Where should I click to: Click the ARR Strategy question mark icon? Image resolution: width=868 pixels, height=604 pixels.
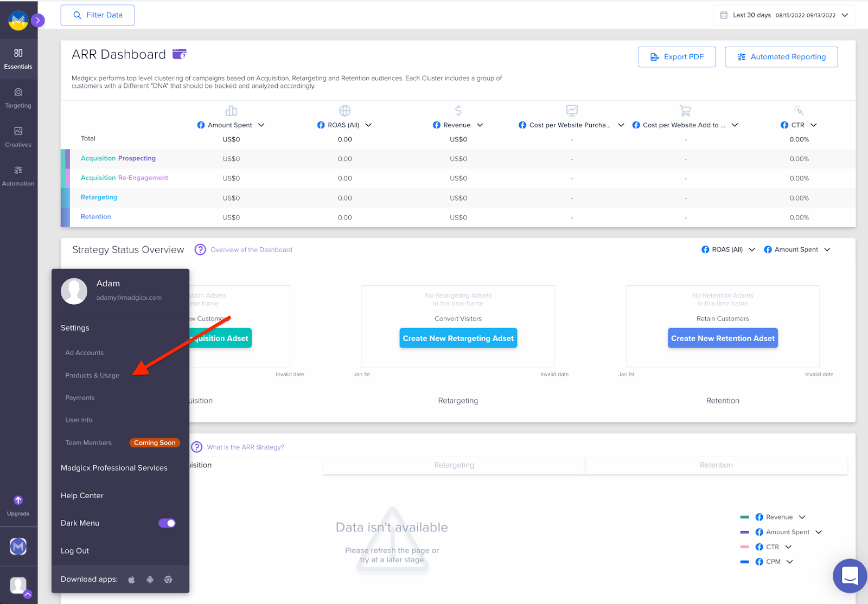(x=197, y=447)
